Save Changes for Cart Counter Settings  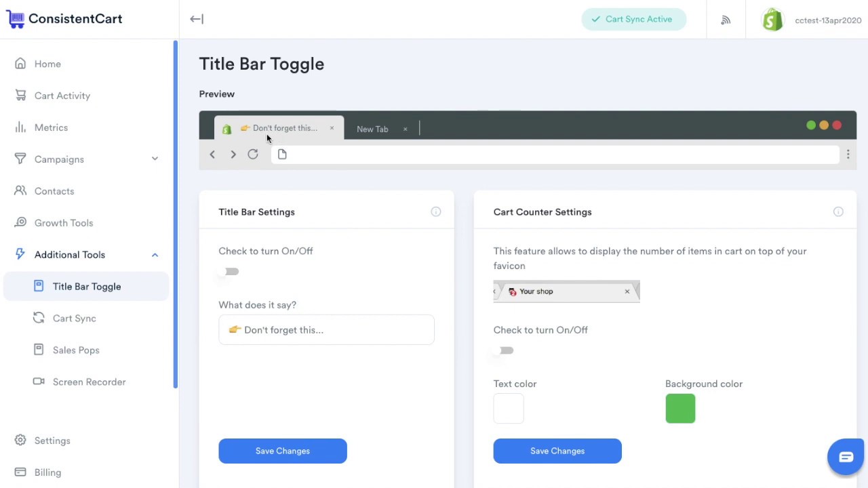click(x=557, y=451)
